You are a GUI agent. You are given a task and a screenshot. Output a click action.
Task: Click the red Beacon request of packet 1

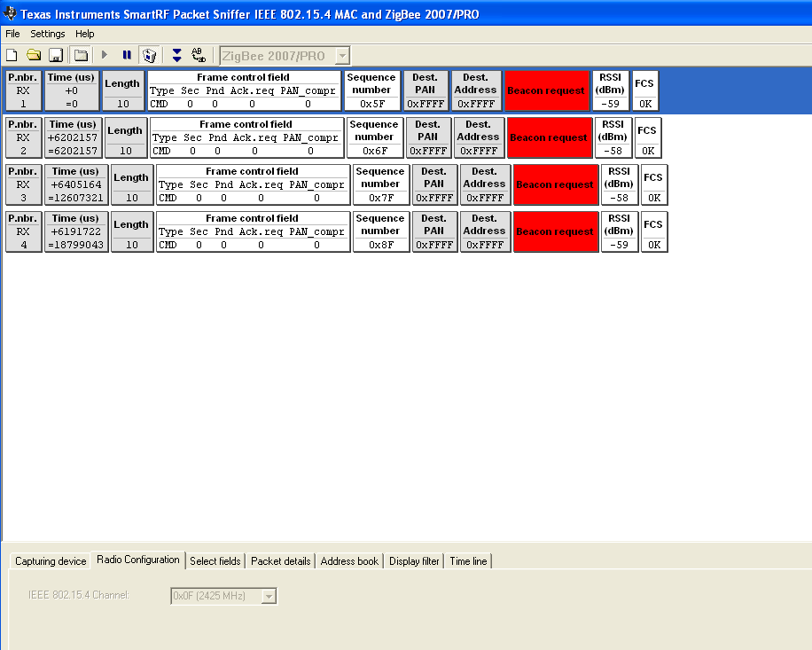(547, 90)
